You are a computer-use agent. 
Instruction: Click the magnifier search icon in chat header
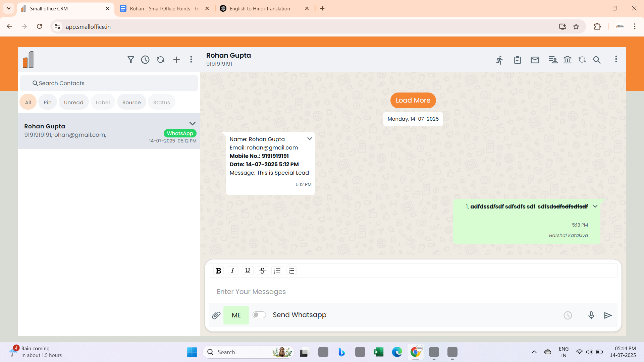(x=597, y=60)
